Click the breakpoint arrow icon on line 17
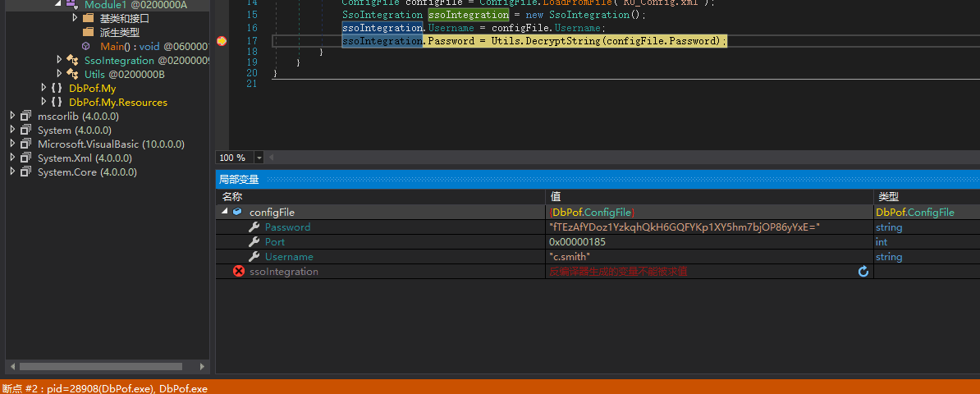 tap(222, 41)
